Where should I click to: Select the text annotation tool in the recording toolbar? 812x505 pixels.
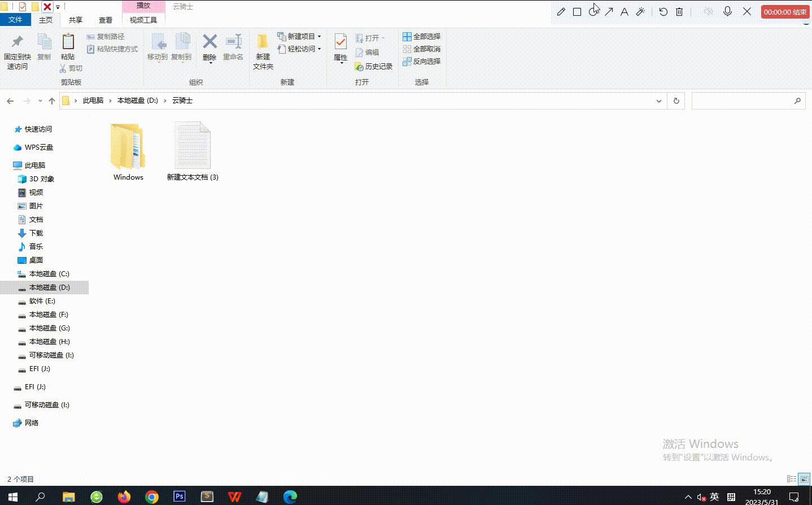coord(625,11)
